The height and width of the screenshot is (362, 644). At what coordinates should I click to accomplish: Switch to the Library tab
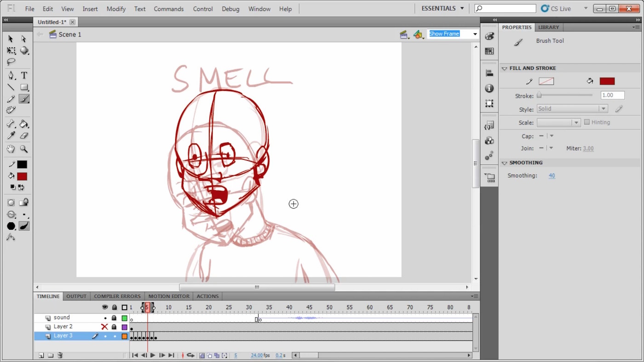[x=548, y=27]
